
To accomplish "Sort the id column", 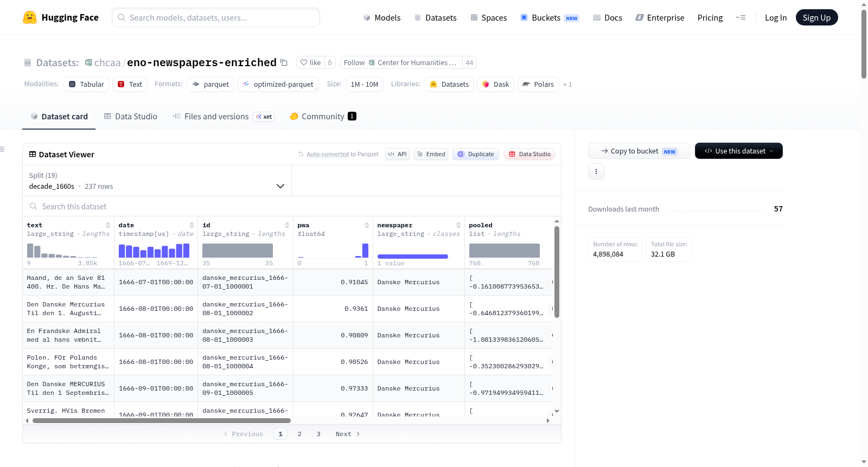I will pos(287,225).
